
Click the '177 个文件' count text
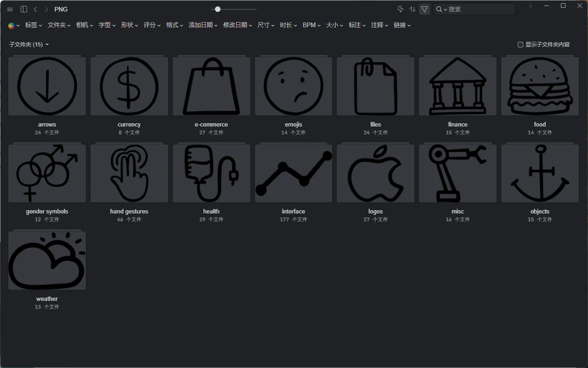tap(294, 220)
